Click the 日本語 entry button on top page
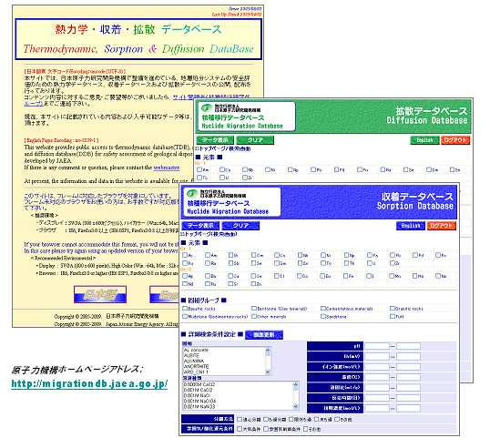This screenshot has width=490, height=448. 100,294
